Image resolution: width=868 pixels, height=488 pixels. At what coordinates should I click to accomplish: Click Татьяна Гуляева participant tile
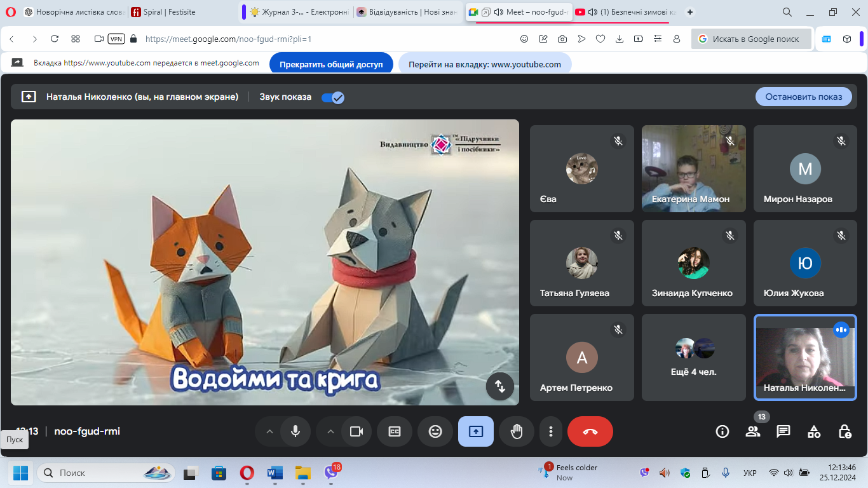582,263
